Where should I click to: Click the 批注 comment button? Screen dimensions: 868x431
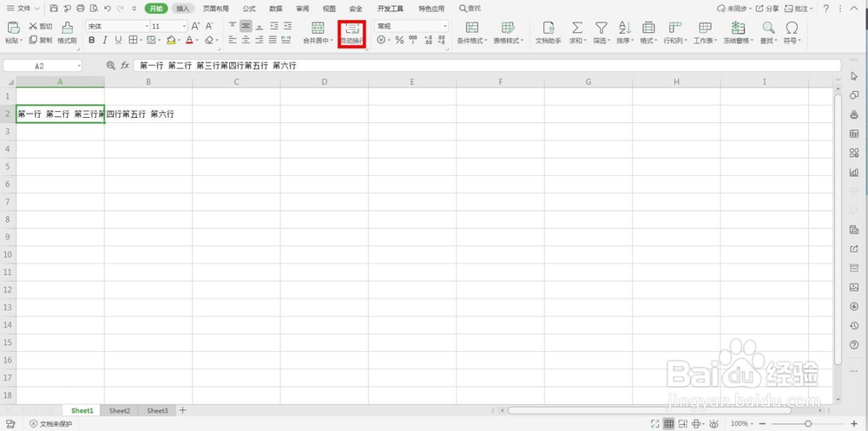click(x=799, y=9)
